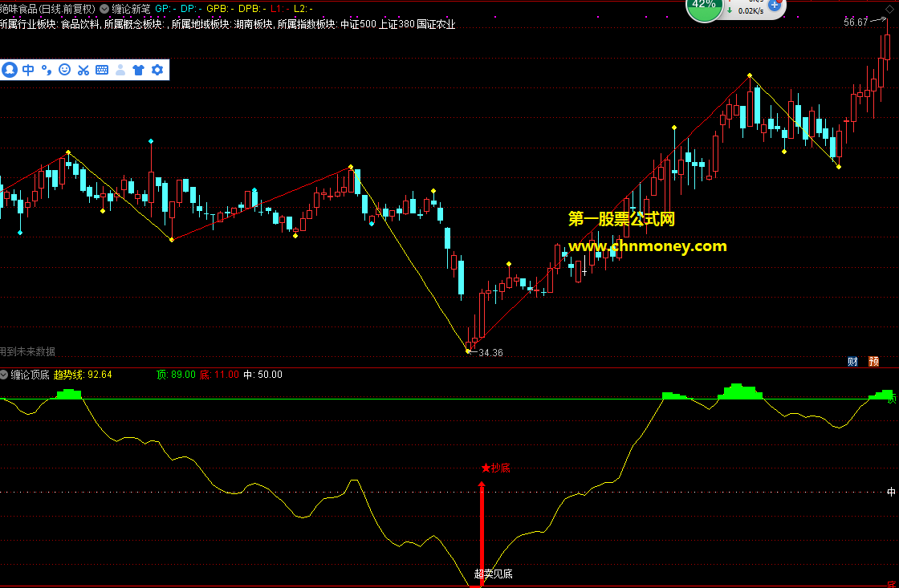Click the DP: - indicator value
Viewport: 899px width, 588px height.
click(191, 9)
